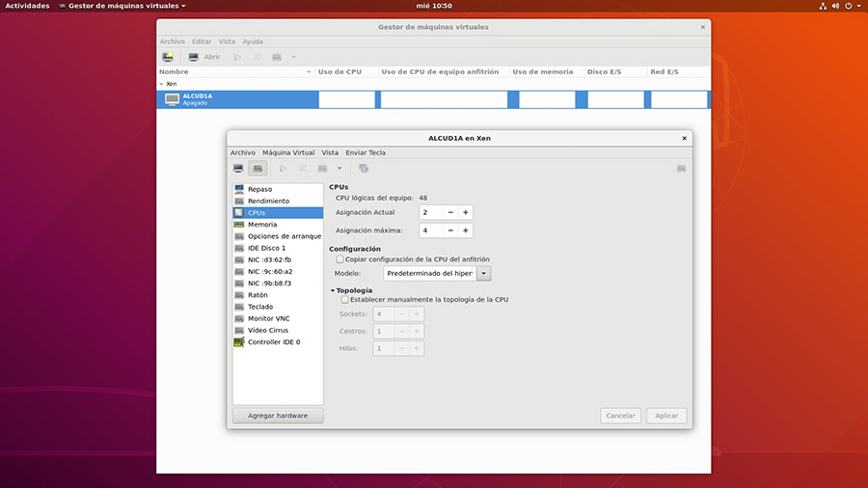The image size is (868, 488).
Task: Select Ratón in the hardware list
Action: tap(278, 295)
